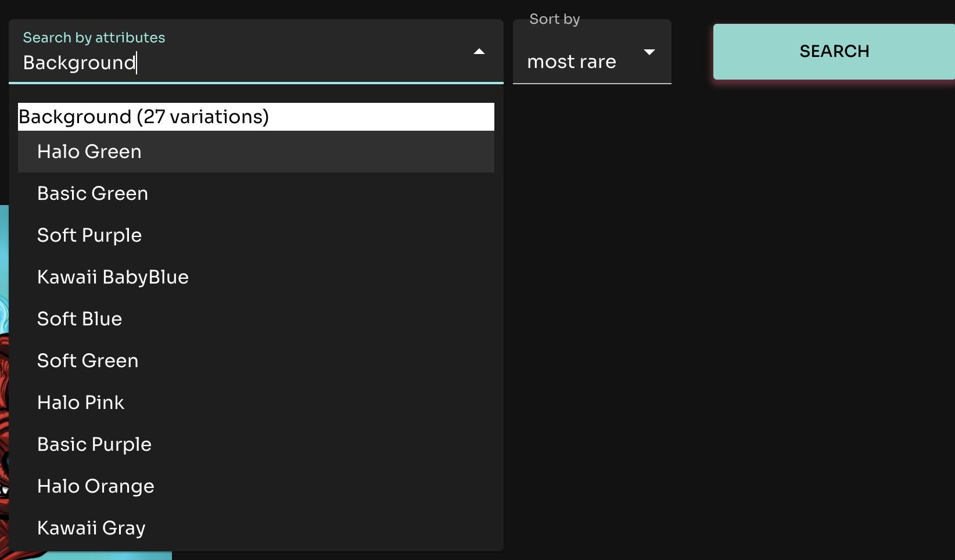Image resolution: width=955 pixels, height=560 pixels.
Task: Open the Sort by dropdown arrow
Action: point(649,52)
